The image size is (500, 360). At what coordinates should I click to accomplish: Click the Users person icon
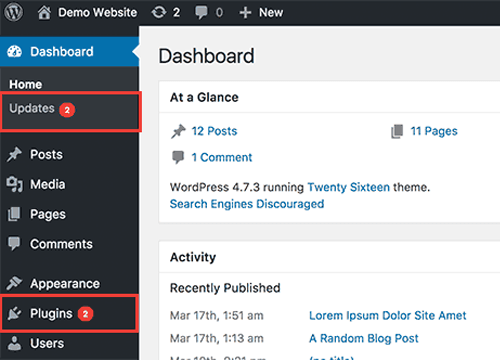(14, 343)
